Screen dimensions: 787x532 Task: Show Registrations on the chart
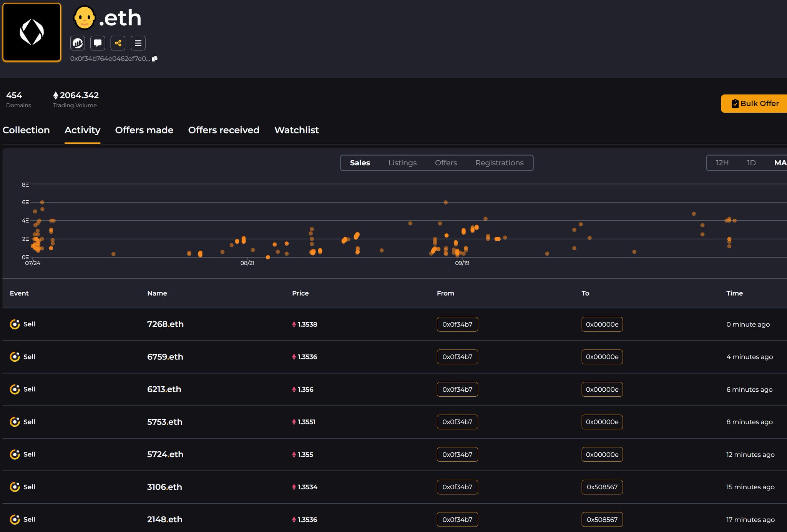[499, 163]
